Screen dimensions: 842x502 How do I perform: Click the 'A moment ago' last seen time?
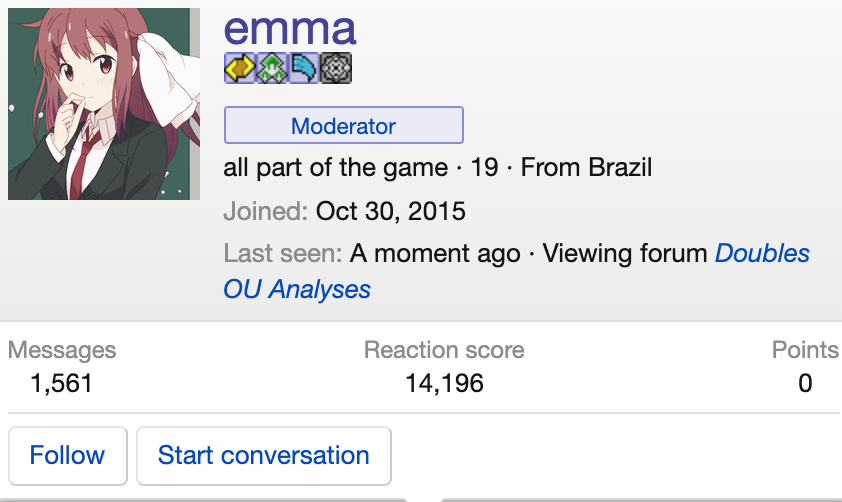coord(435,254)
